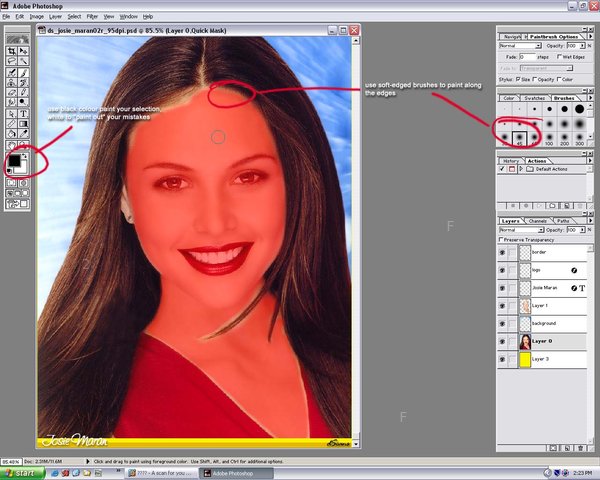Open Paintbrush Options opacity slider arrow
Viewport: 600px width, 480px height.
click(582, 46)
